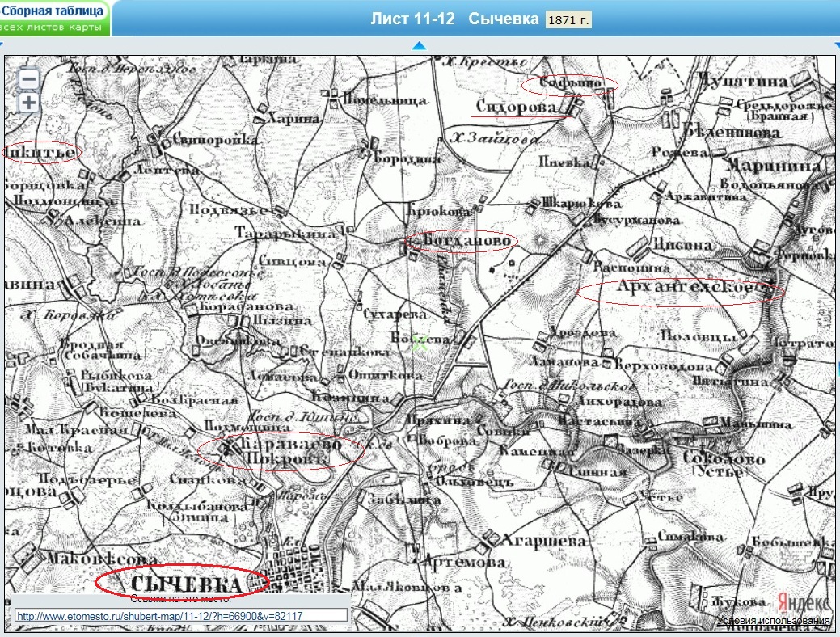Screen dimensions: 840x637
Task: Click the Симакова village label
Action: (690, 535)
